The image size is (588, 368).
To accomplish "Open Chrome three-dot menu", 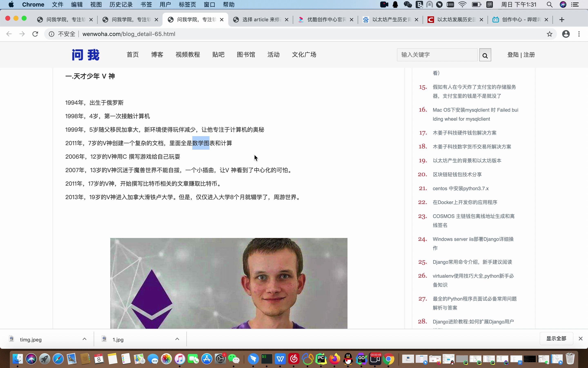I will (579, 34).
